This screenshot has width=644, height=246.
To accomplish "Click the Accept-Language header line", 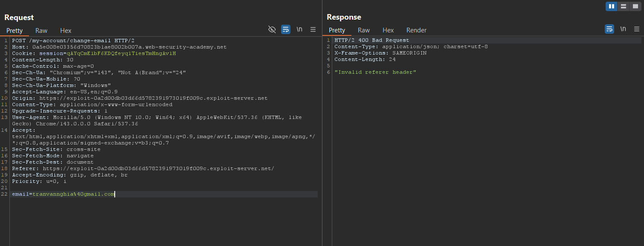I will click(65, 92).
